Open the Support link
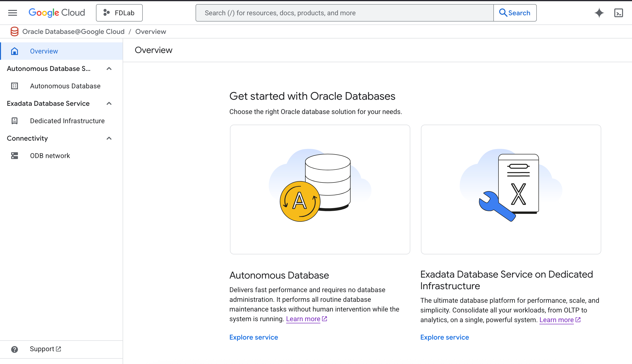 tap(45, 349)
